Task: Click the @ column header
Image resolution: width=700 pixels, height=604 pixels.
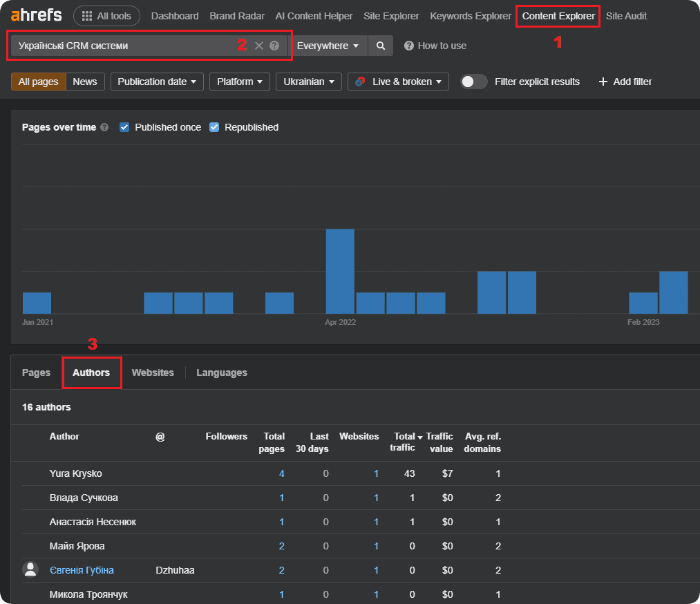Action: pos(160,437)
